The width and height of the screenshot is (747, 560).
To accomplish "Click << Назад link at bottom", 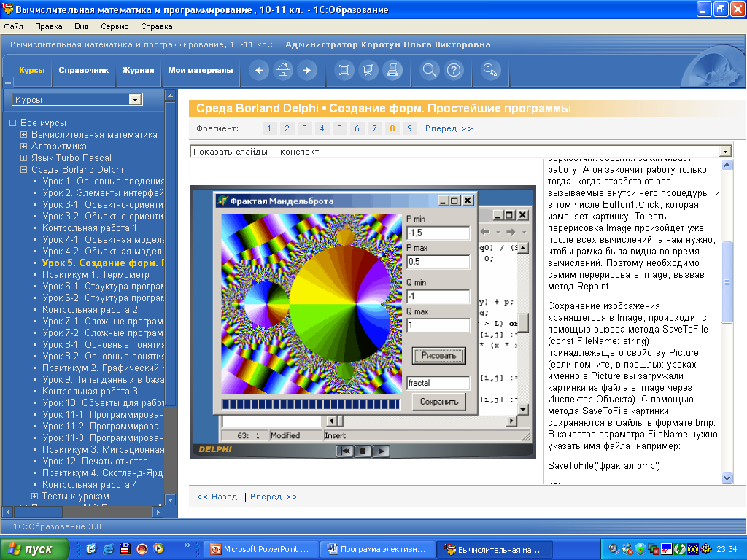I will (217, 497).
